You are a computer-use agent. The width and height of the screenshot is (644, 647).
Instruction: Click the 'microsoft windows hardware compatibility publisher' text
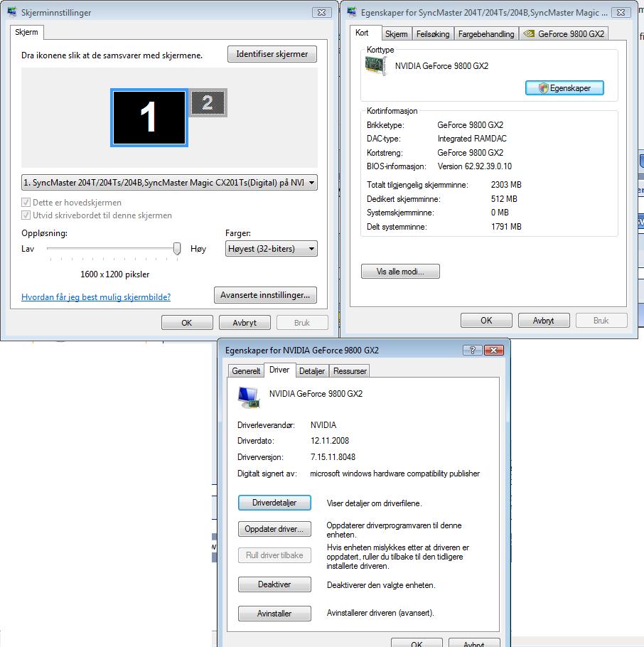click(395, 474)
